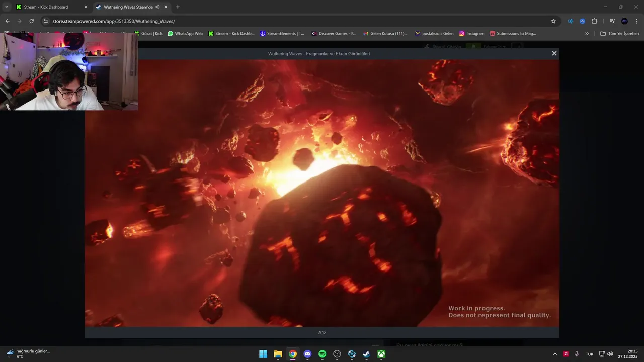Viewport: 644px width, 362px height.
Task: Open the StreamElements bookmark
Action: (x=282, y=34)
